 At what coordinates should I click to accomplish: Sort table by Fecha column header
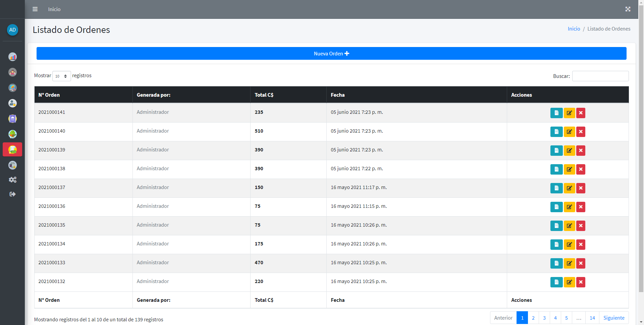point(337,95)
